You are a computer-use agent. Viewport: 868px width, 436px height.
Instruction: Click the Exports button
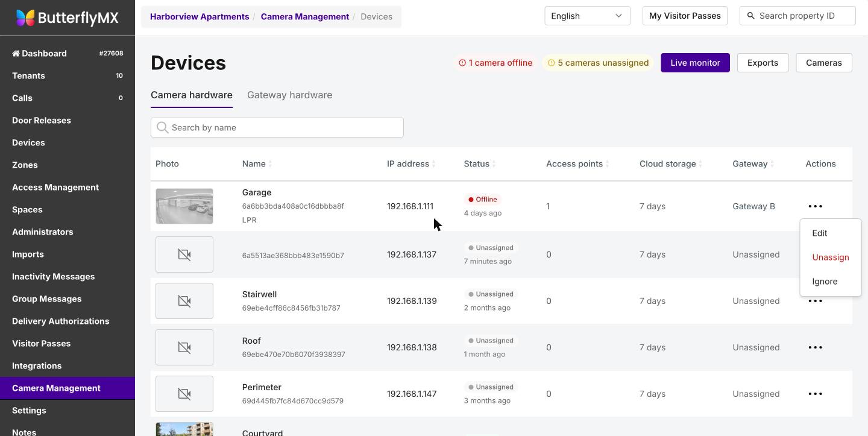click(763, 63)
